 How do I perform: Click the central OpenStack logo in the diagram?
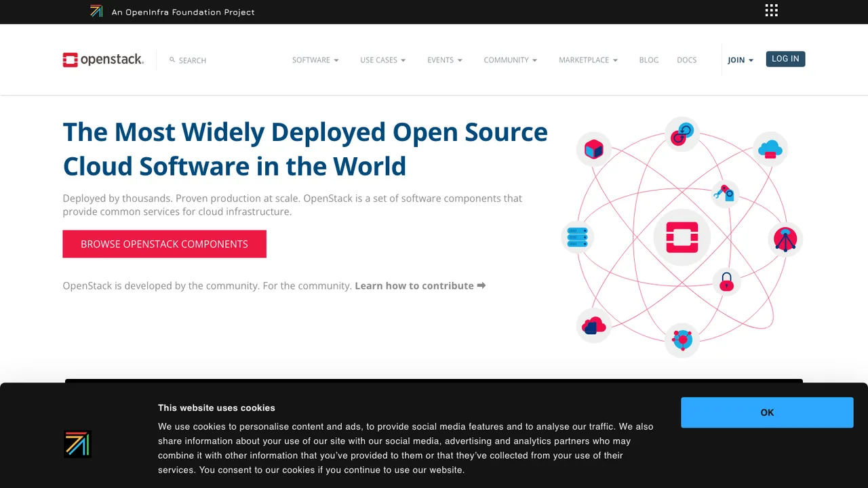(682, 237)
